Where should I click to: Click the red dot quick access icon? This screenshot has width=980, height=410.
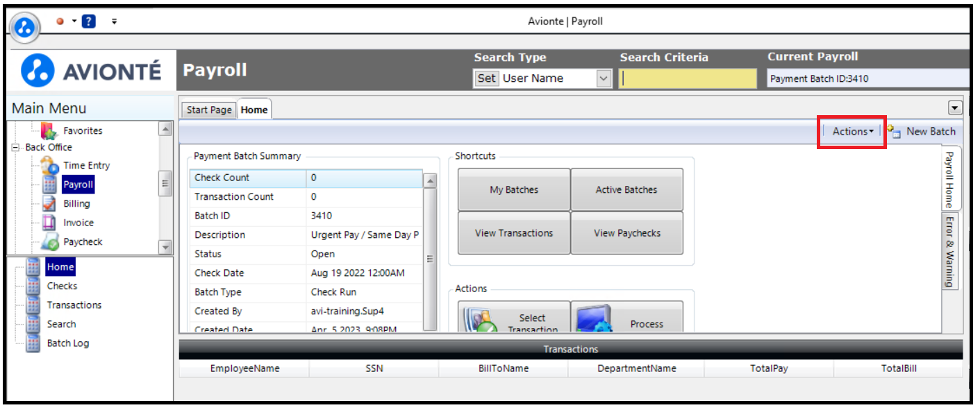click(x=60, y=22)
